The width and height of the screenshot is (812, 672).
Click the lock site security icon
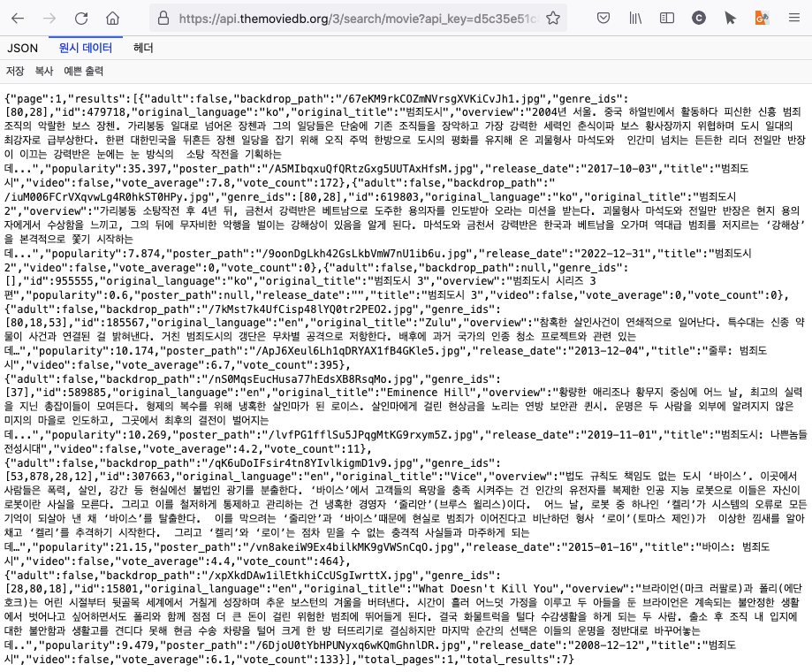click(x=163, y=19)
